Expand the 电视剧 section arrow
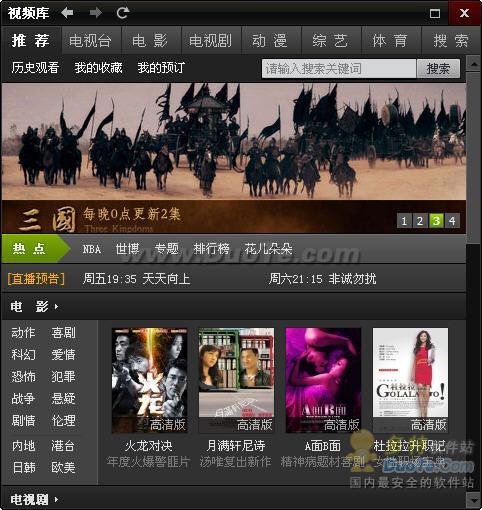The width and height of the screenshot is (482, 510). coord(56,499)
